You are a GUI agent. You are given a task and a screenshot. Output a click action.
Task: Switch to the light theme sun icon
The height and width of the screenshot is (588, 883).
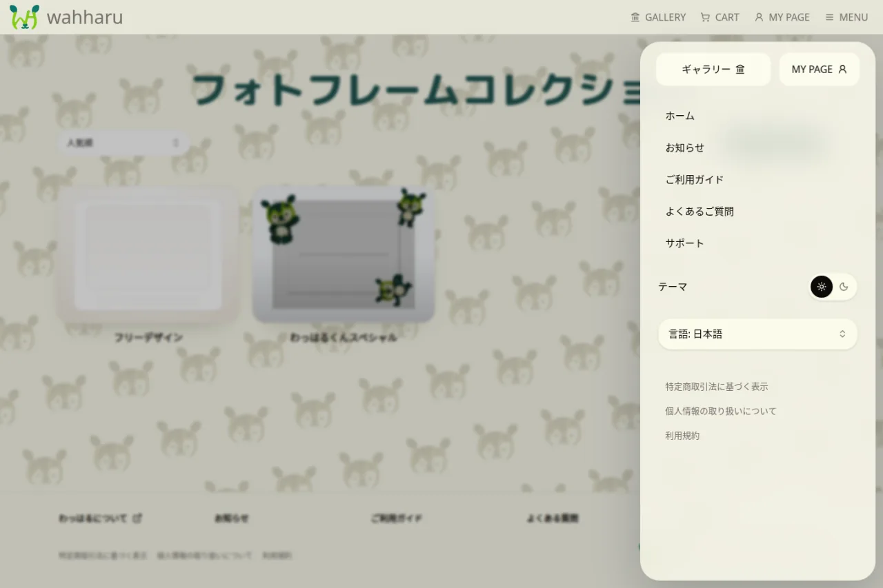[822, 287]
